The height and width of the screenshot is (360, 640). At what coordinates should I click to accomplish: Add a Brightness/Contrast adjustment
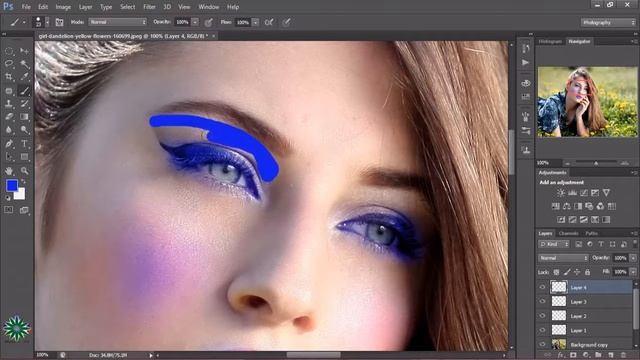click(561, 193)
